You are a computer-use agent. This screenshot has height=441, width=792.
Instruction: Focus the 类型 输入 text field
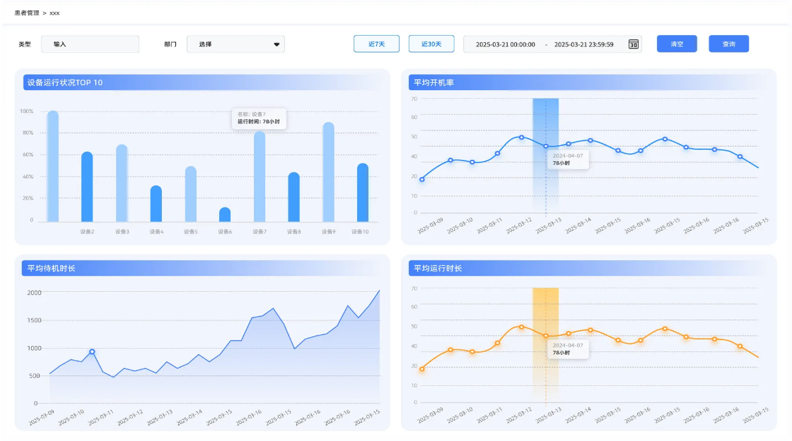coord(90,44)
